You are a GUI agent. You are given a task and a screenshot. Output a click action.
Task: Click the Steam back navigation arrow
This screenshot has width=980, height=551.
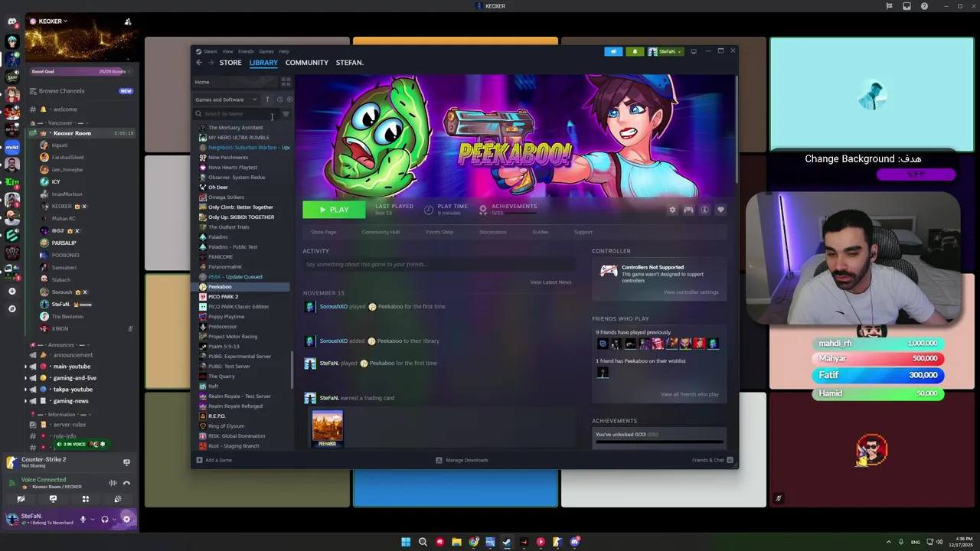point(199,63)
